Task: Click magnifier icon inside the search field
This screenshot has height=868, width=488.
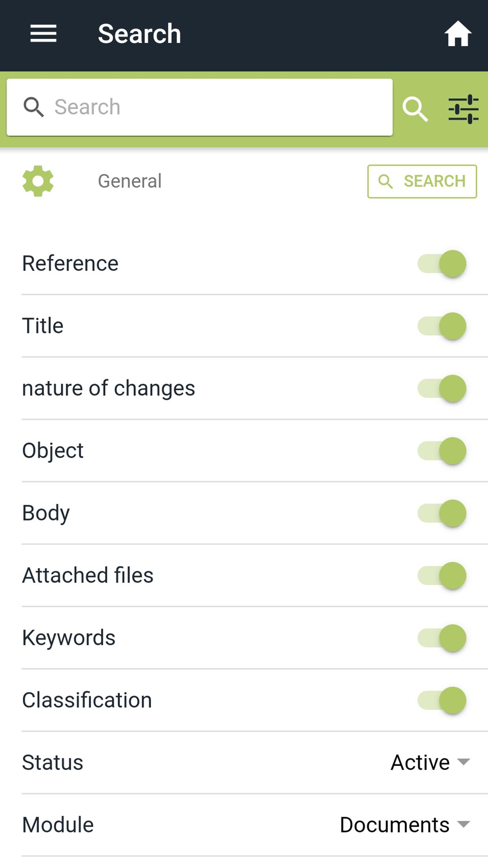Action: coord(33,107)
